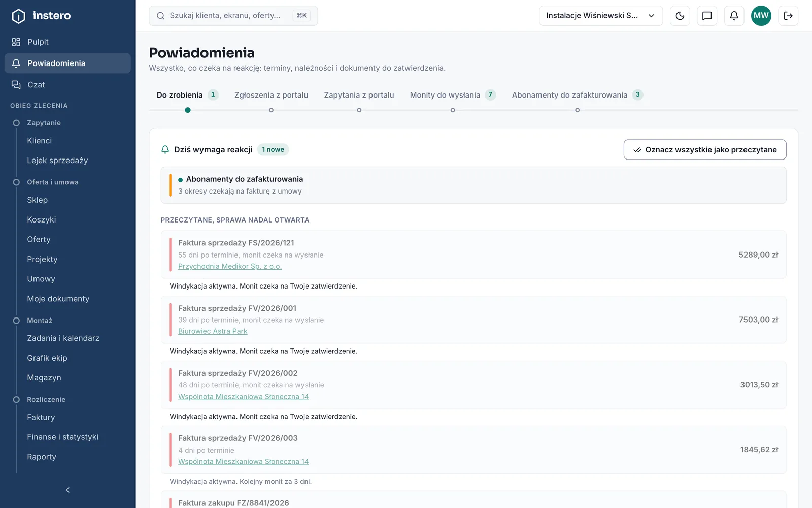
Task: Switch to Zapytania z portalu tab
Action: point(359,95)
